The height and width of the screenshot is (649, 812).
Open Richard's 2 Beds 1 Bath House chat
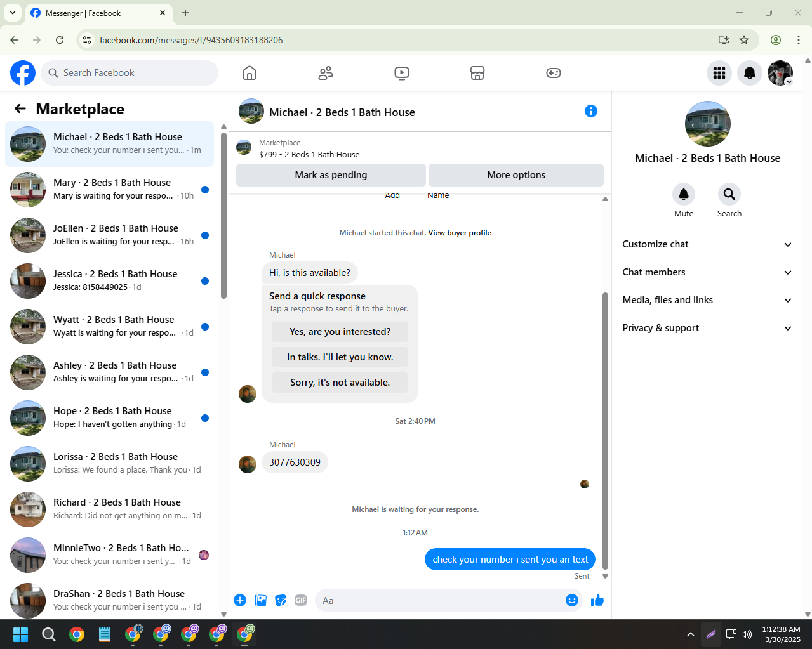pos(109,509)
